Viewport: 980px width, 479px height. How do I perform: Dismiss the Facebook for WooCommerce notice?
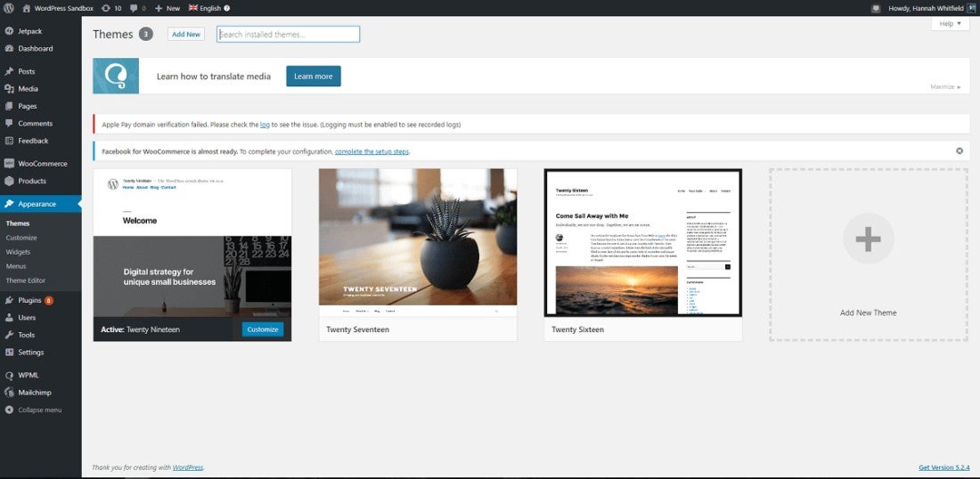click(960, 150)
